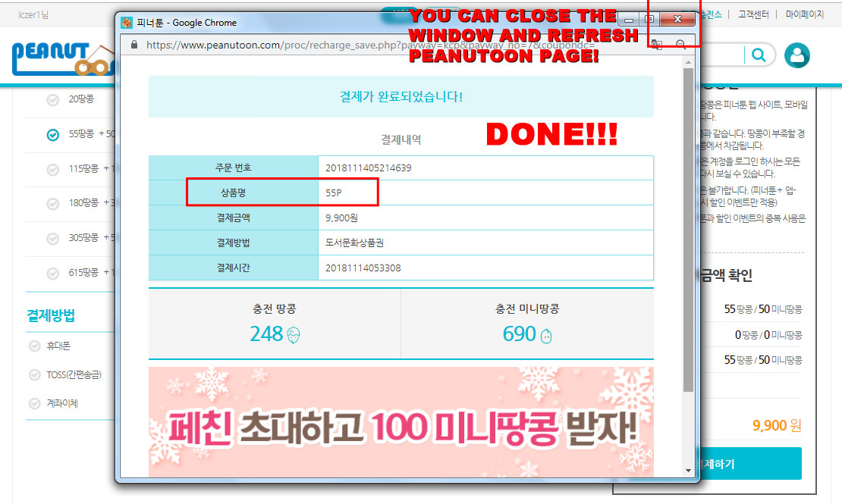Click the 결제내역 heading
Viewport: 842px width, 504px height.
pyautogui.click(x=401, y=139)
